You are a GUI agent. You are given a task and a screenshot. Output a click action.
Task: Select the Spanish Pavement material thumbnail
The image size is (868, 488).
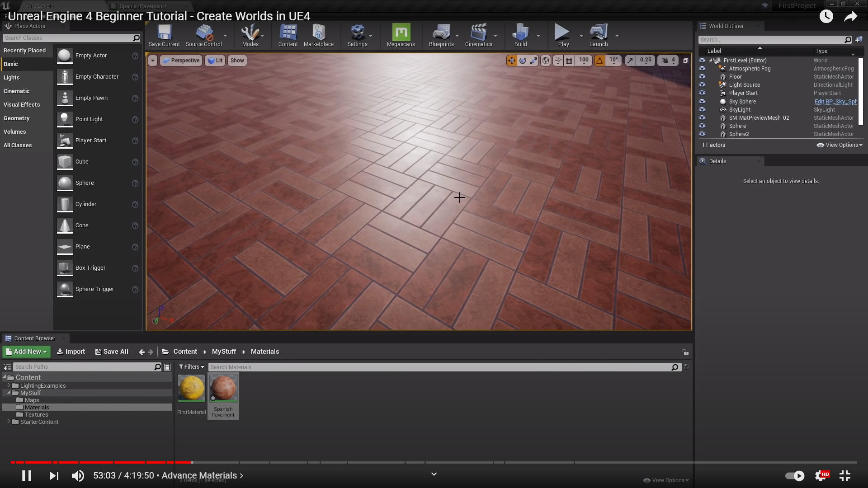tap(223, 389)
